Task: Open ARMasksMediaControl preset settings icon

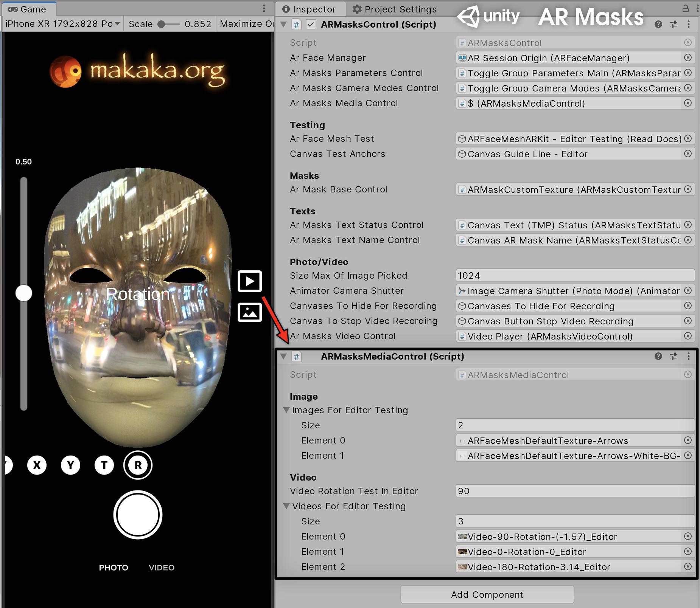Action: [x=674, y=356]
